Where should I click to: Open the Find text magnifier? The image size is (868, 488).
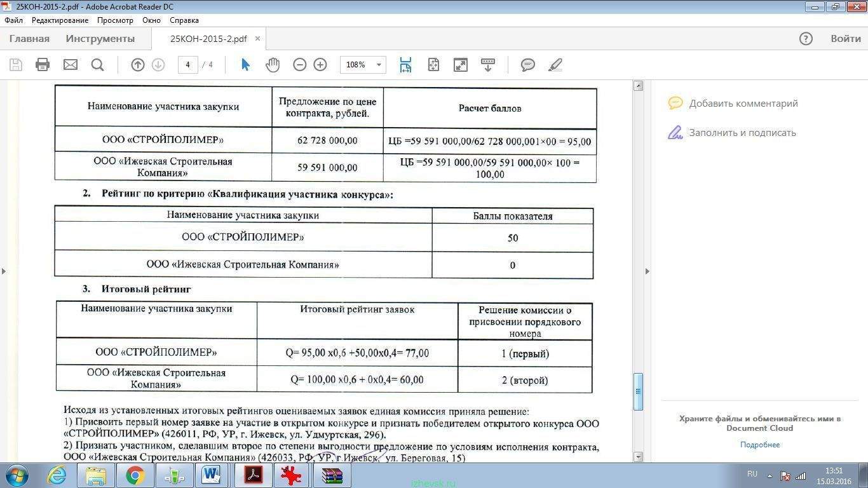pos(97,65)
